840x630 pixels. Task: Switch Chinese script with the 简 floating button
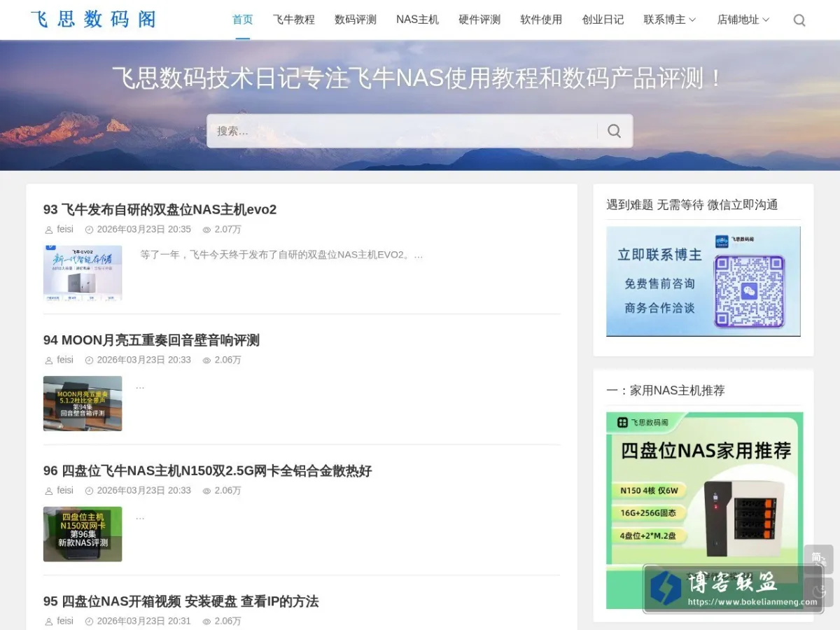coord(818,559)
